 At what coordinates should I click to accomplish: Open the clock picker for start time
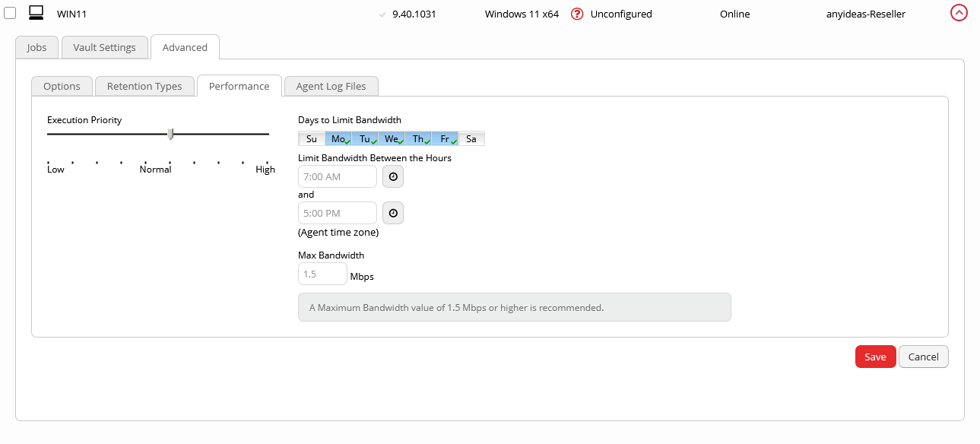point(392,176)
